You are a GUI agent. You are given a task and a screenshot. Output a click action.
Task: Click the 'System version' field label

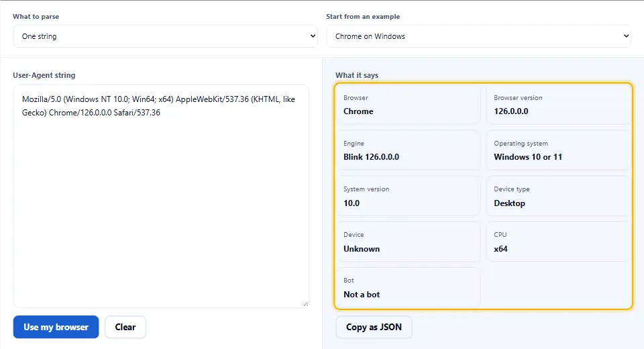(x=366, y=189)
